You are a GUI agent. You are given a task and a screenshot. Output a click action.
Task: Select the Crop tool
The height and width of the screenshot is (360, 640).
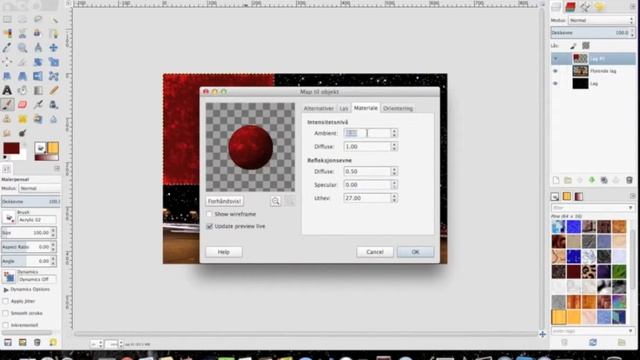click(22, 62)
